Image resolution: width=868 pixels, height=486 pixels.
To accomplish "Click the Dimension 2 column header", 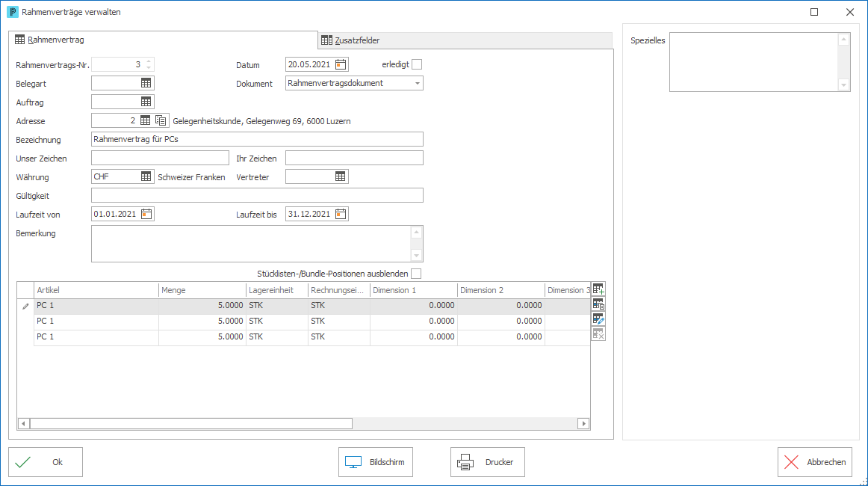I will [x=501, y=290].
